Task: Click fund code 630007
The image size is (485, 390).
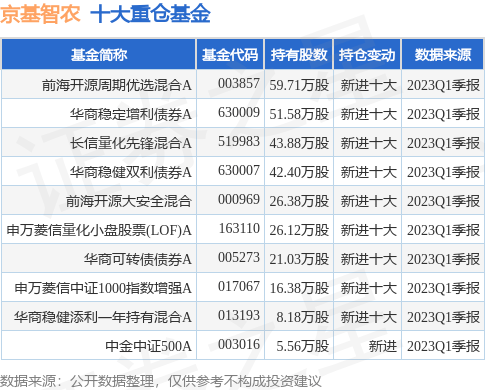Action: 239,170
